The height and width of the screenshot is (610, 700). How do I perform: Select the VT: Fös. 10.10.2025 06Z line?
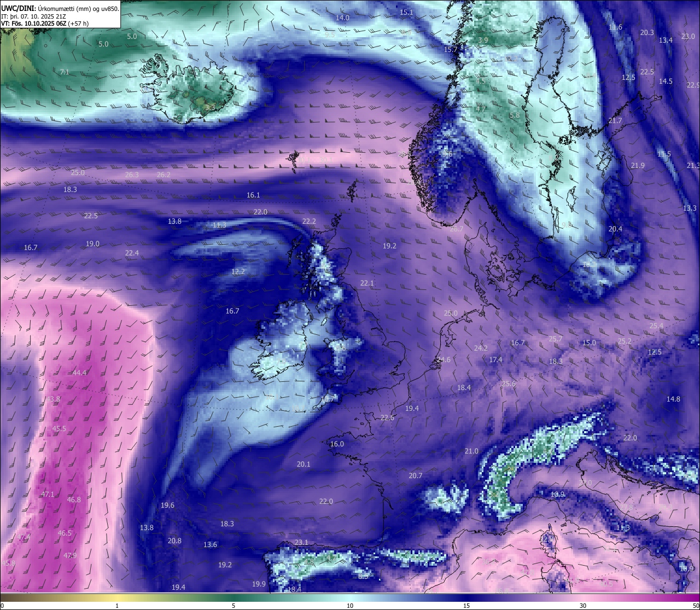[45, 24]
